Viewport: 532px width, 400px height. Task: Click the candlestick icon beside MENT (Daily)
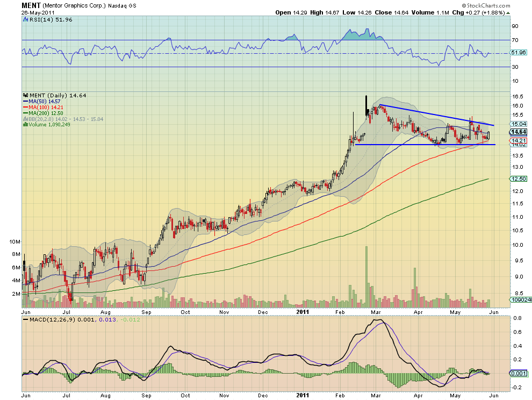(25, 95)
